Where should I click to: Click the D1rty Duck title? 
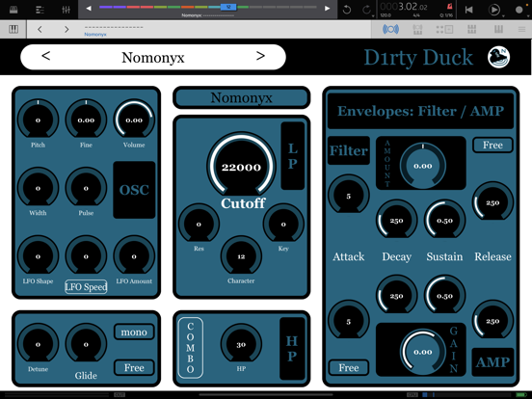pos(418,57)
